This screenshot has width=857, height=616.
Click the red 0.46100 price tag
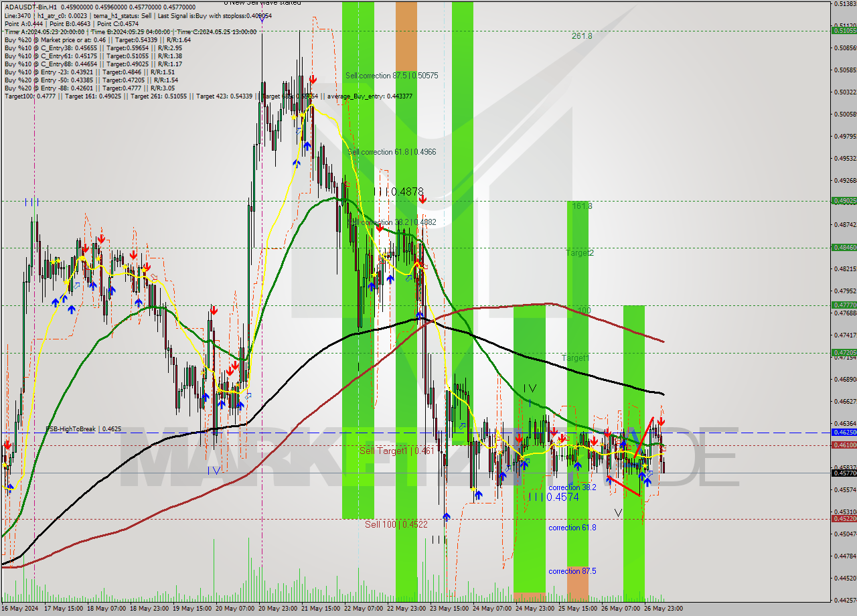844,445
